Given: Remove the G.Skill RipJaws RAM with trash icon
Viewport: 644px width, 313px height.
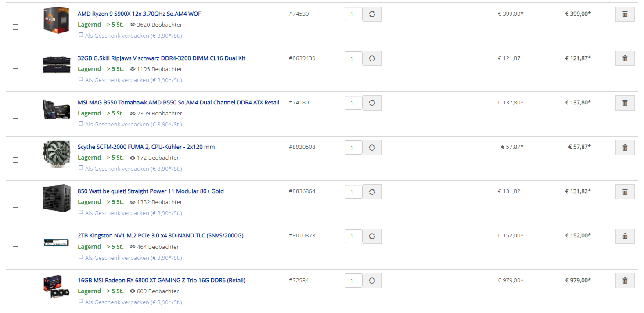Looking at the screenshot, I should coord(625,58).
